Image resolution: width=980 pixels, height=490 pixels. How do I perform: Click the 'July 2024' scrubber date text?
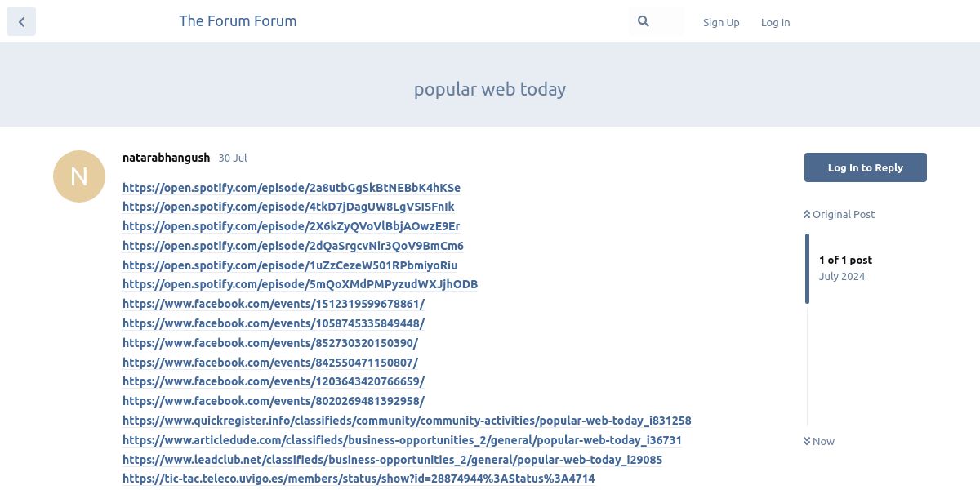click(x=842, y=276)
